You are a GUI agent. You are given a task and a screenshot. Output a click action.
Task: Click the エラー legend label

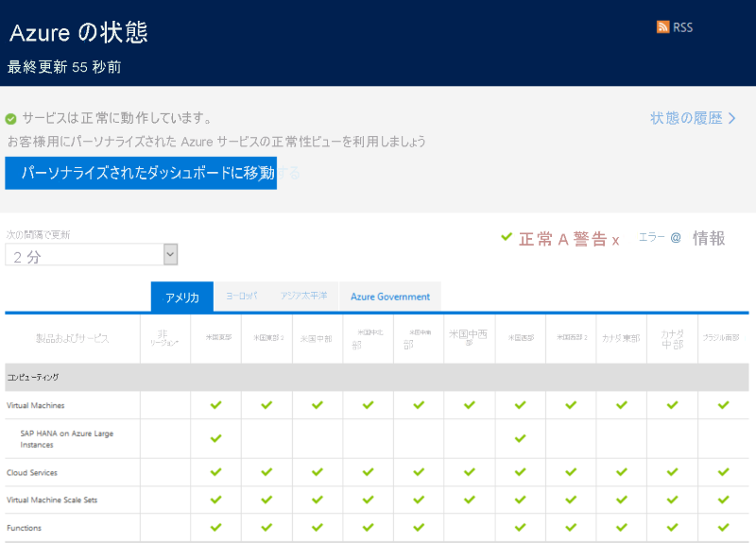pos(651,237)
